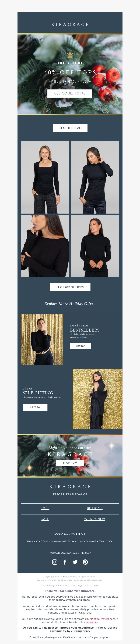Select the USE CODE: TOP40 button

tap(70, 93)
